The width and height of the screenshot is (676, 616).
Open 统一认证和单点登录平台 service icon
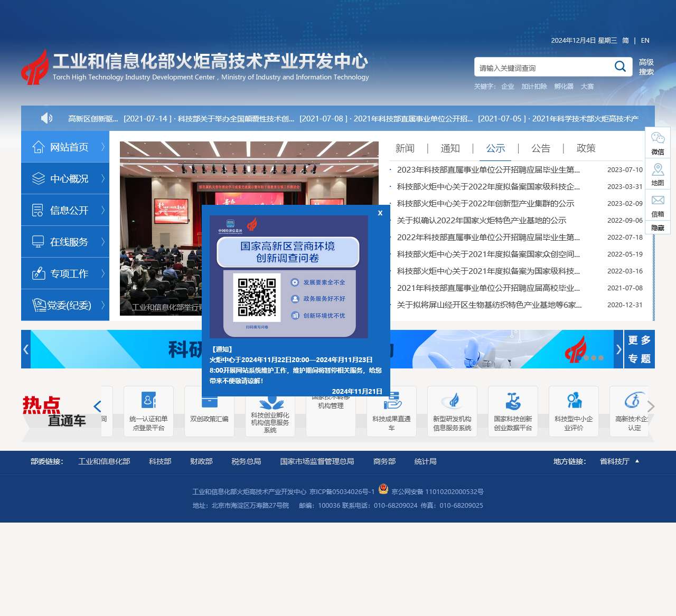[x=148, y=411]
